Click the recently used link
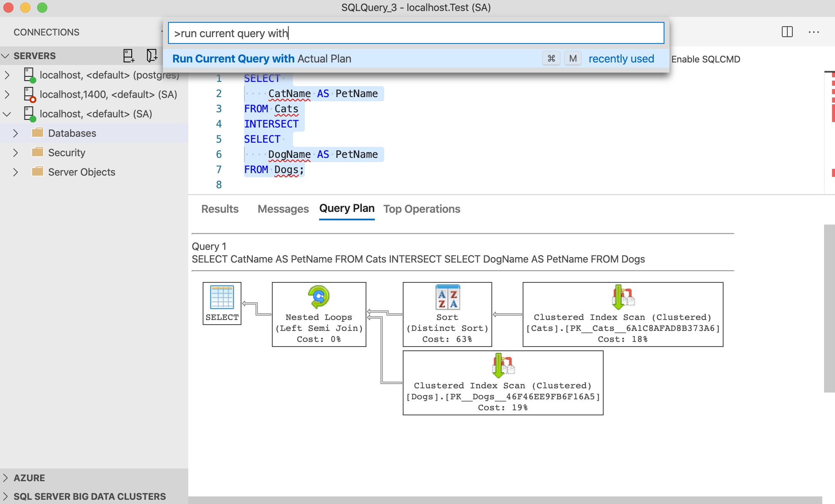This screenshot has height=504, width=835. (x=621, y=59)
